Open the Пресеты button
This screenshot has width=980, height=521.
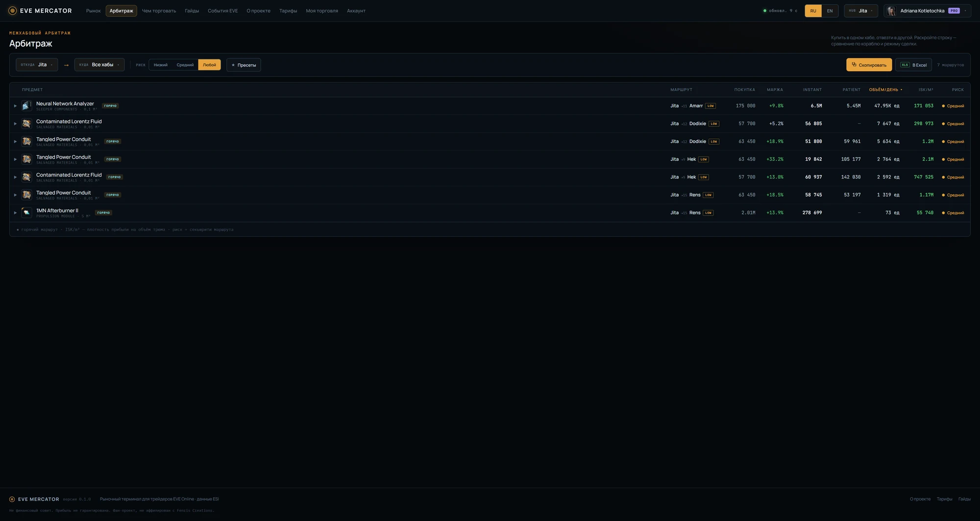tap(244, 65)
